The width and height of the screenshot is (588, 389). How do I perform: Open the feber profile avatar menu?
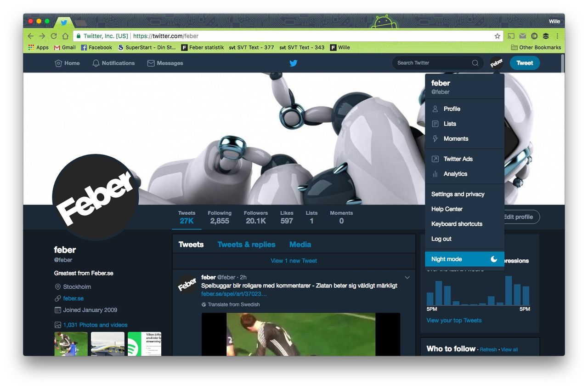click(496, 63)
